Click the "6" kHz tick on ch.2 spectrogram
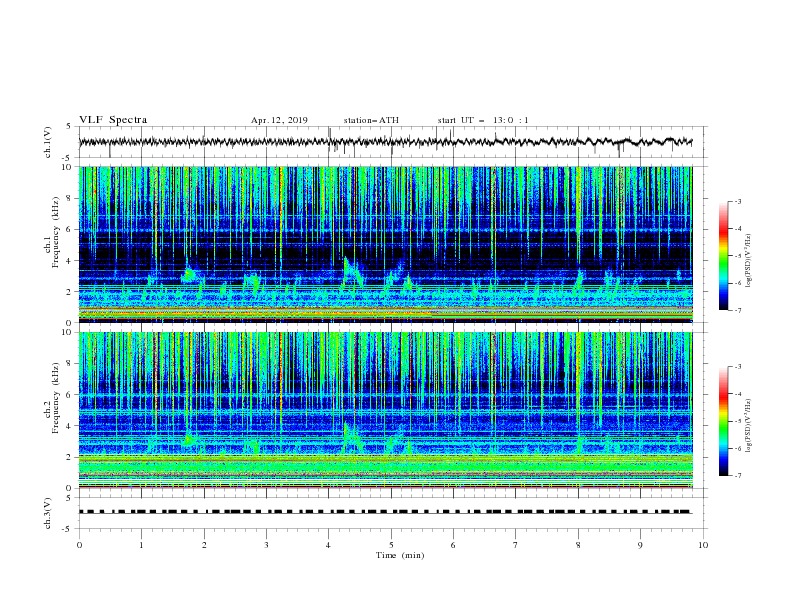 coord(70,394)
